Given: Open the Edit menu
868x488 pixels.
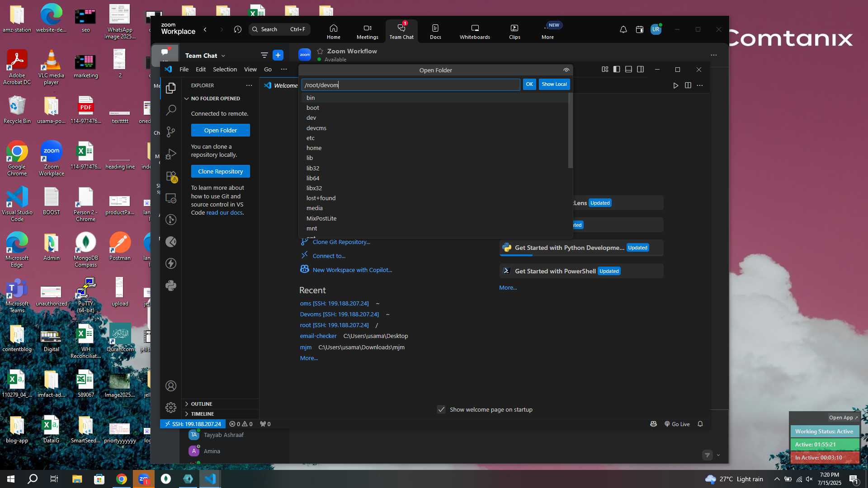Looking at the screenshot, I should point(201,69).
